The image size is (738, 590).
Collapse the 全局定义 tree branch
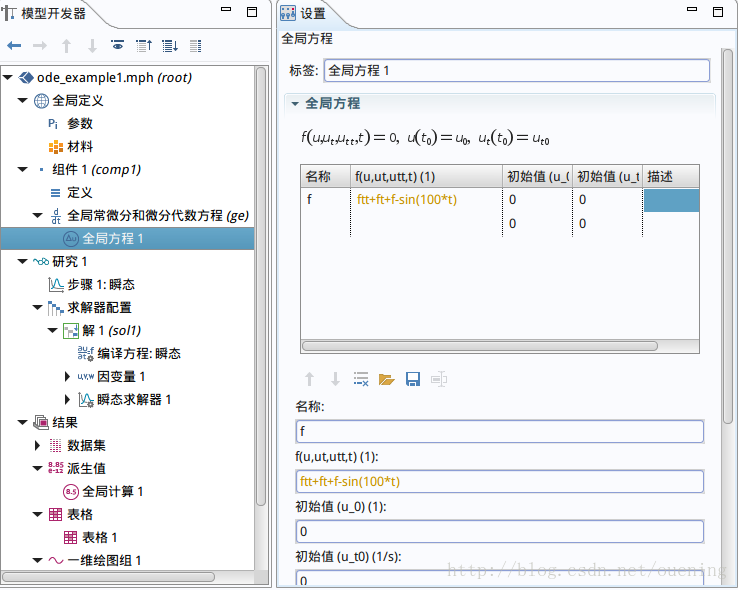[23, 100]
